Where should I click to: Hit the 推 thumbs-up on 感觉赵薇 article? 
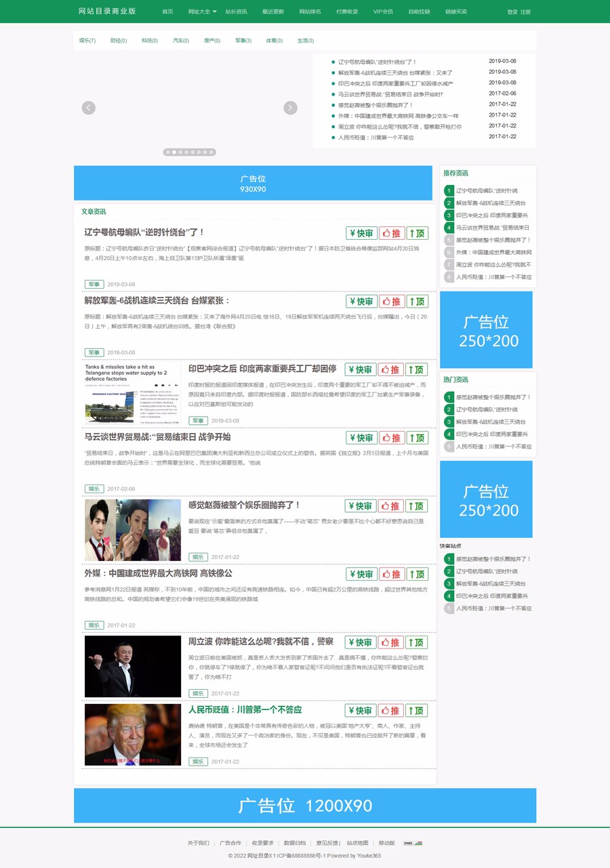click(x=391, y=505)
